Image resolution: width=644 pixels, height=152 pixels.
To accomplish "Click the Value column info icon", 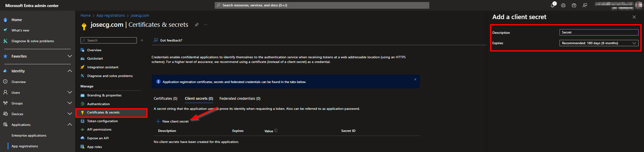I will coord(276,131).
